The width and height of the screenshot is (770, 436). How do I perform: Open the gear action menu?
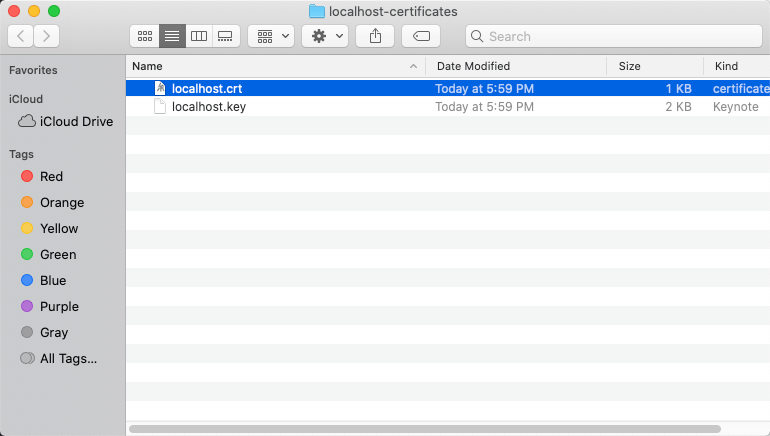point(325,36)
